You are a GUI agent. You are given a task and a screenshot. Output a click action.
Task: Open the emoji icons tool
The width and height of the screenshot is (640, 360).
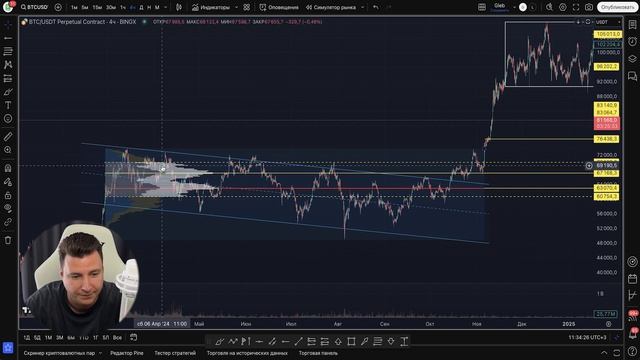tap(8, 119)
